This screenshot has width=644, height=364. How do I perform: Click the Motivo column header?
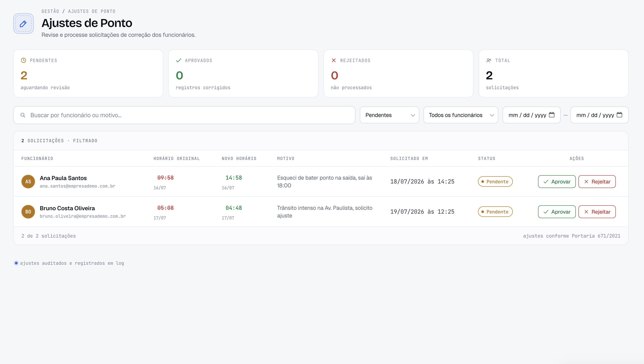click(x=286, y=158)
